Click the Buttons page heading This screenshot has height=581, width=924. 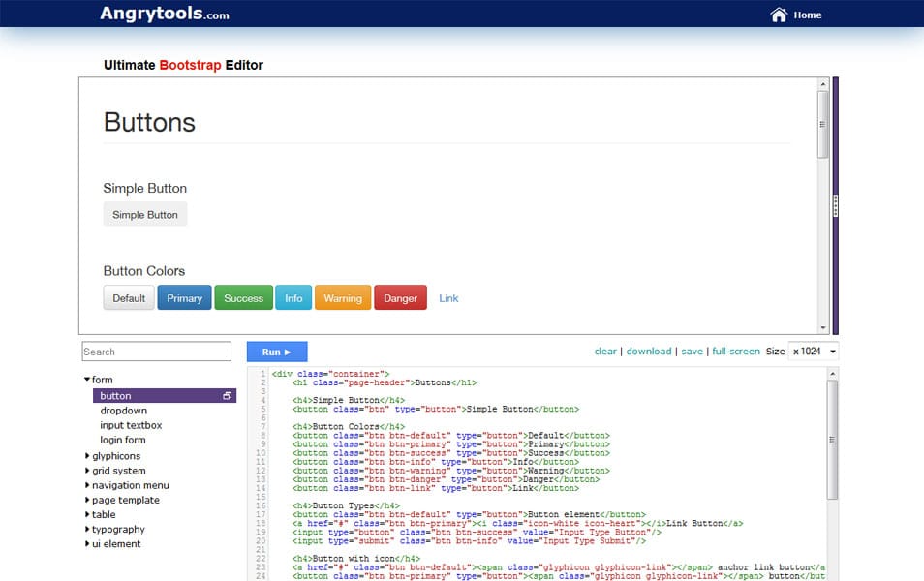pyautogui.click(x=149, y=122)
